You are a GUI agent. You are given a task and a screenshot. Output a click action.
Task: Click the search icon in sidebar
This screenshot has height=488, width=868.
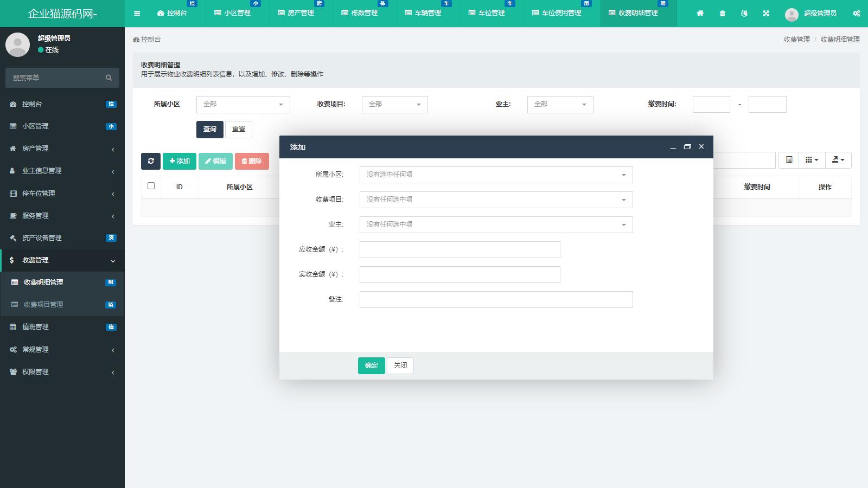click(108, 78)
